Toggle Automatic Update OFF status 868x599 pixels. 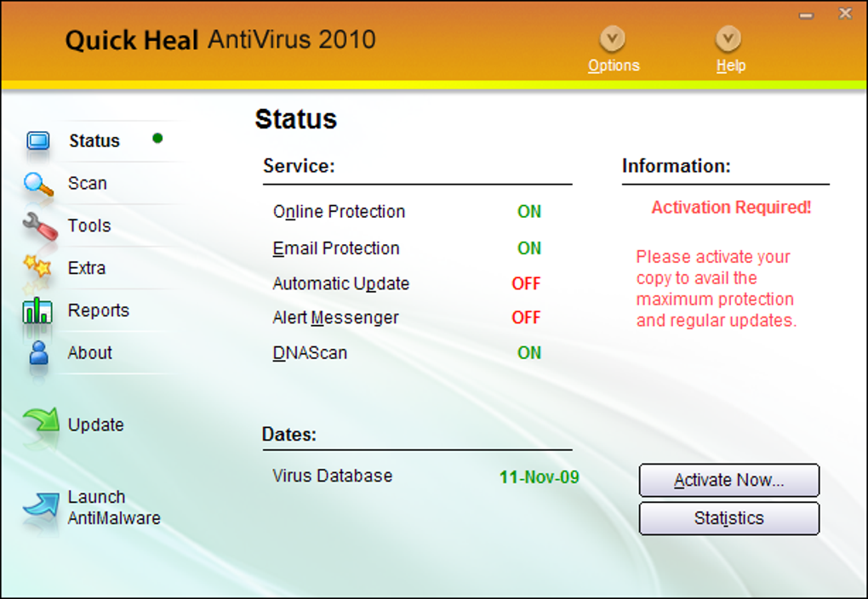pos(526,283)
